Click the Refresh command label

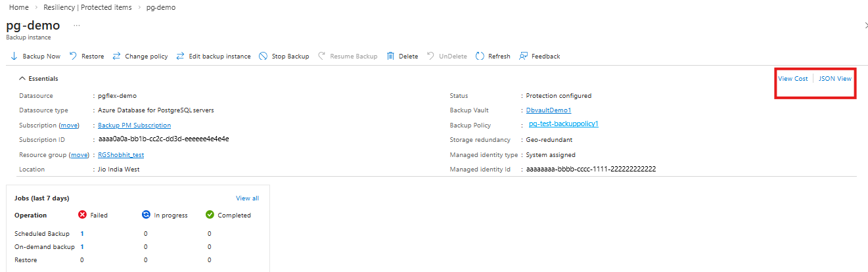(x=499, y=57)
